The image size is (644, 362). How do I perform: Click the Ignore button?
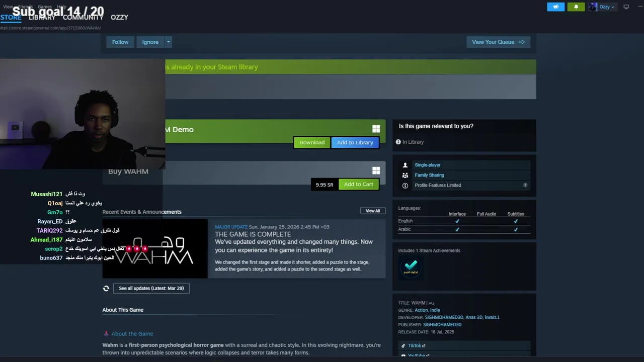point(150,42)
